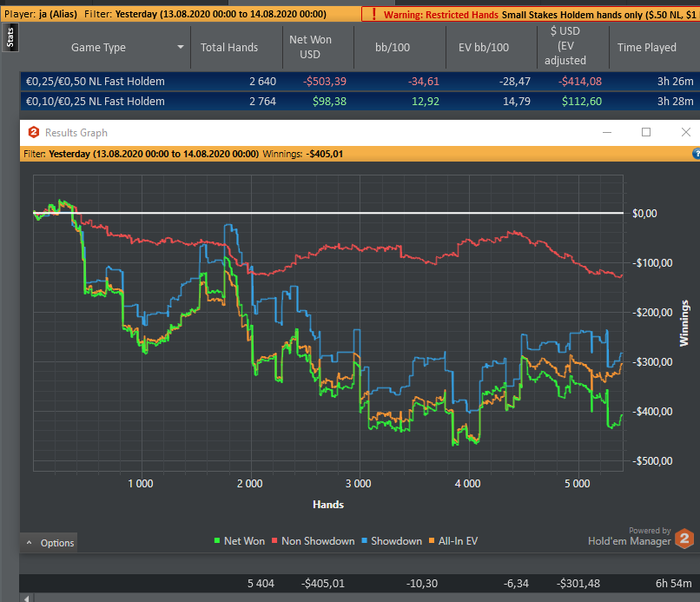The height and width of the screenshot is (602, 700).
Task: Click the total -6,34 EV bb/100 summary
Action: tap(516, 583)
